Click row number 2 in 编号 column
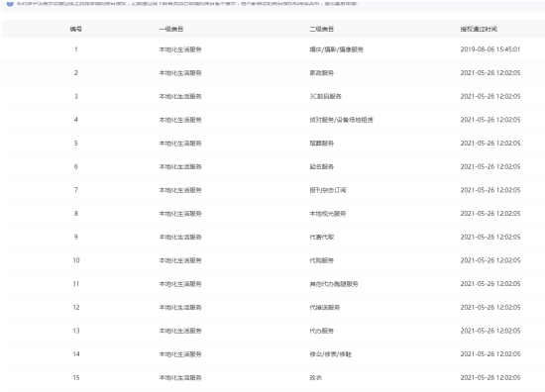Image resolution: width=545 pixels, height=392 pixels. [75, 73]
